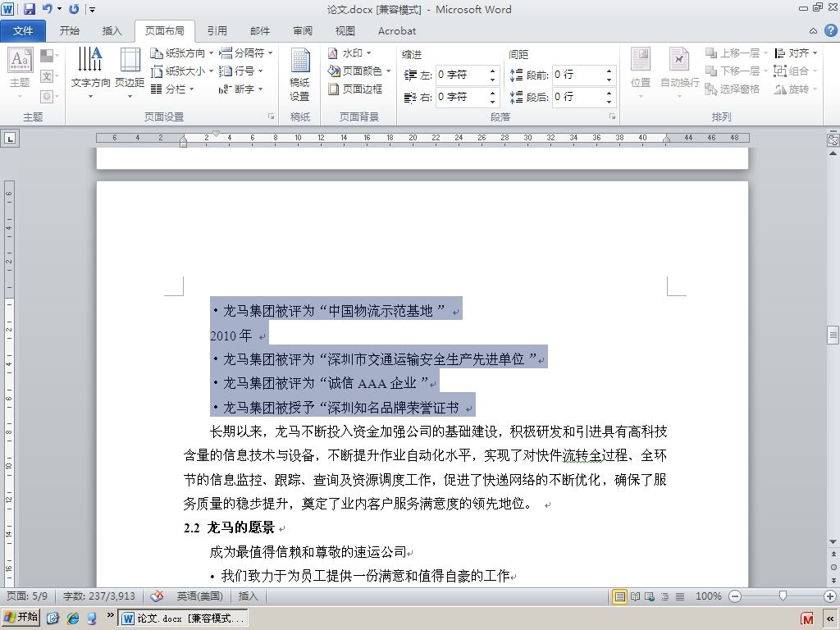The image size is (840, 630).
Task: Open the File (文件) tab
Action: coord(23,31)
